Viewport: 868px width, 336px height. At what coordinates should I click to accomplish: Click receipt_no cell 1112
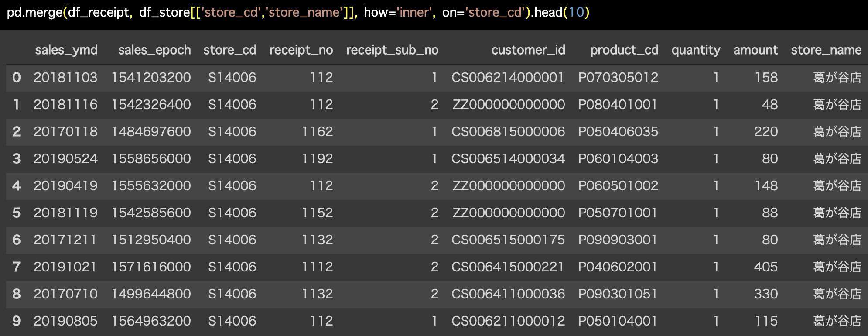318,267
